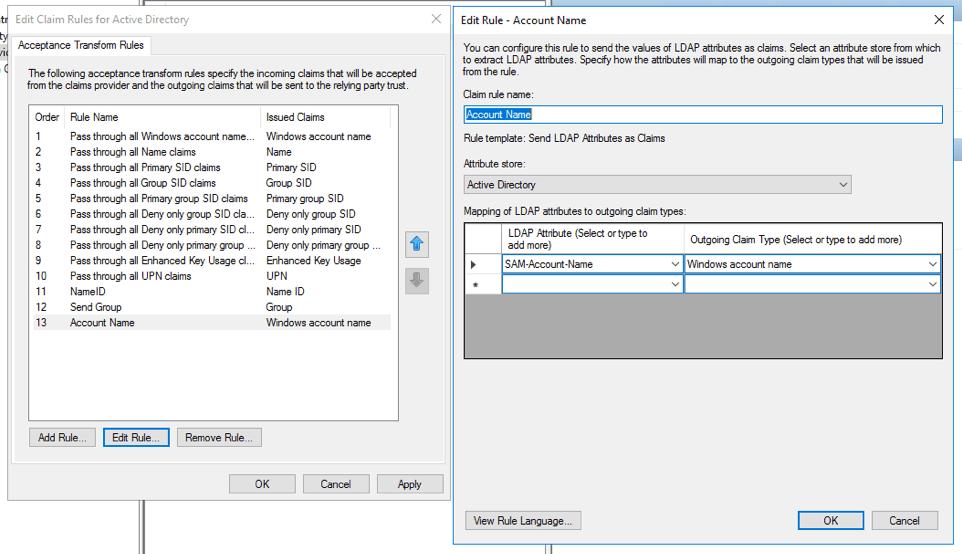The width and height of the screenshot is (962, 554).
Task: Expand Windows account name claim type dropdown
Action: pos(933,264)
